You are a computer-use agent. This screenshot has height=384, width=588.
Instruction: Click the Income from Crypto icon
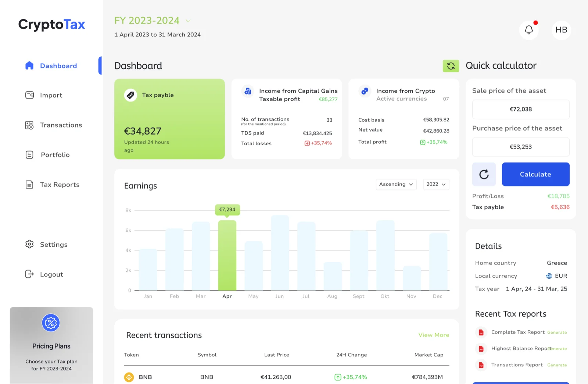(365, 91)
